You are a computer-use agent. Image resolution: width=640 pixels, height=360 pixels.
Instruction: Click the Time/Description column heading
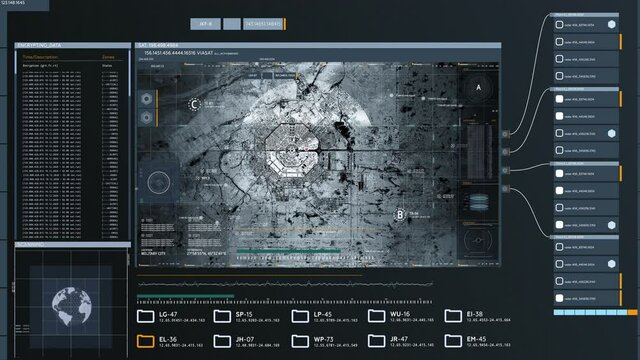click(40, 57)
